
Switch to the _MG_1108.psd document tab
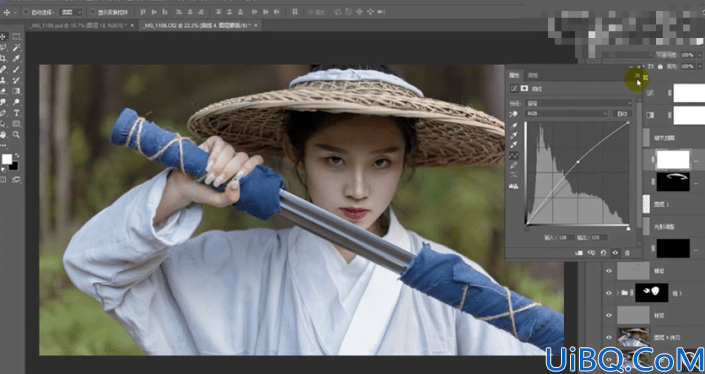point(80,26)
